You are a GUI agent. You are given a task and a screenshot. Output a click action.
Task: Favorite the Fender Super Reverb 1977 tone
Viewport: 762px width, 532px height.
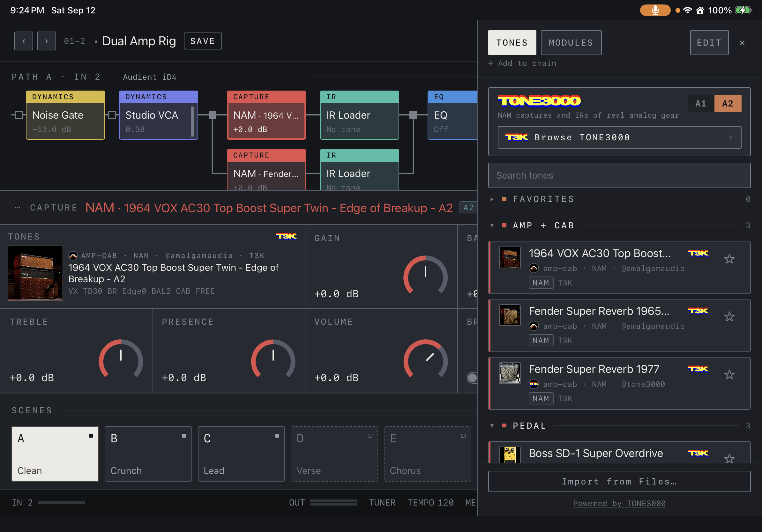coord(729,374)
